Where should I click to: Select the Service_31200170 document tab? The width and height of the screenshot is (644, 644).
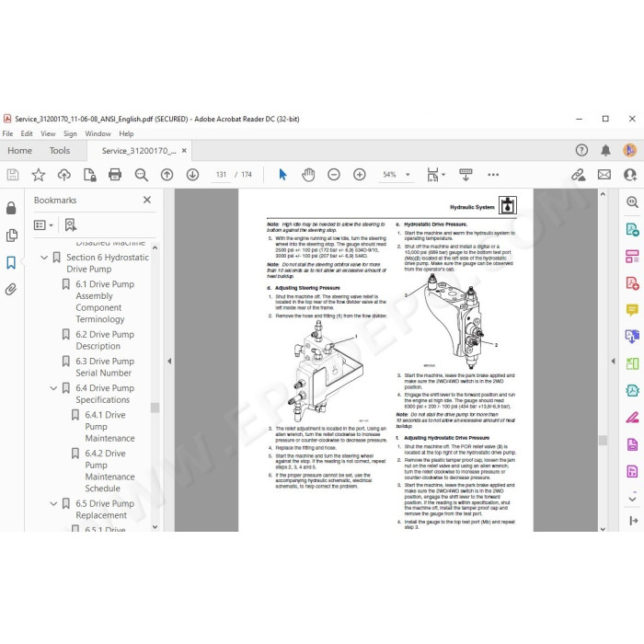[139, 151]
